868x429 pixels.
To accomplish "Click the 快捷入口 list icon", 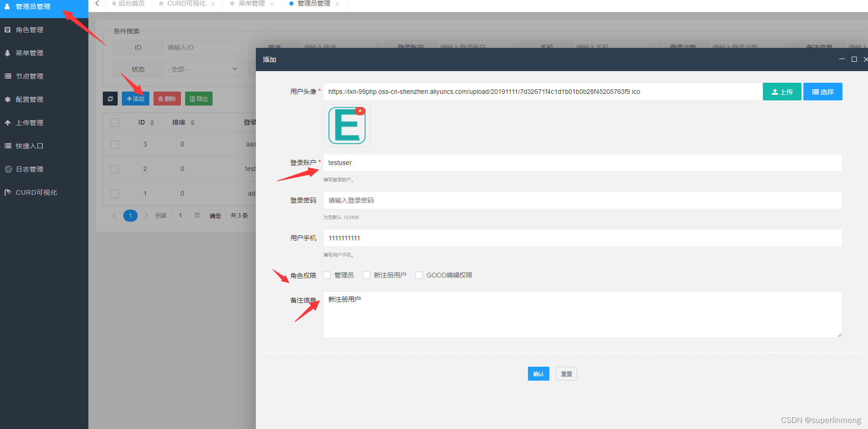I will [7, 146].
